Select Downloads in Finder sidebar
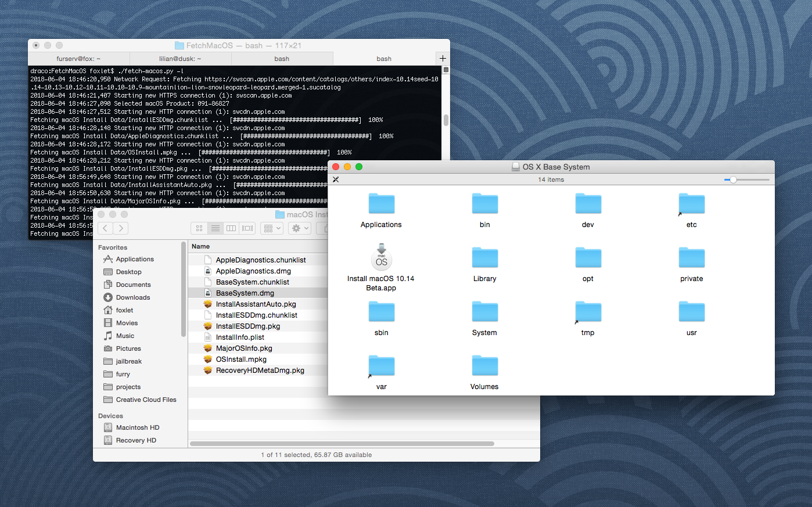The height and width of the screenshot is (507, 812). coord(127,297)
